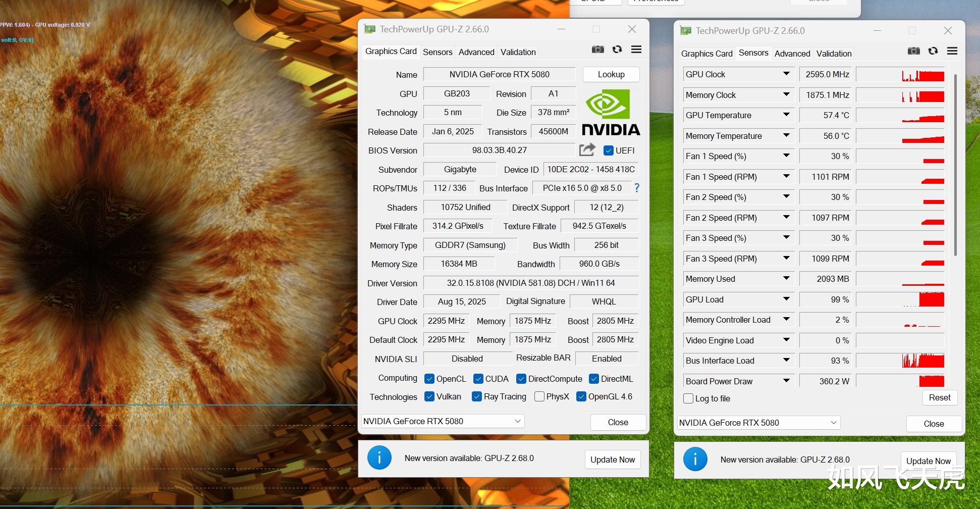This screenshot has width=980, height=509.
Task: Click refresh icon in left GPU-Z window
Action: click(x=617, y=49)
